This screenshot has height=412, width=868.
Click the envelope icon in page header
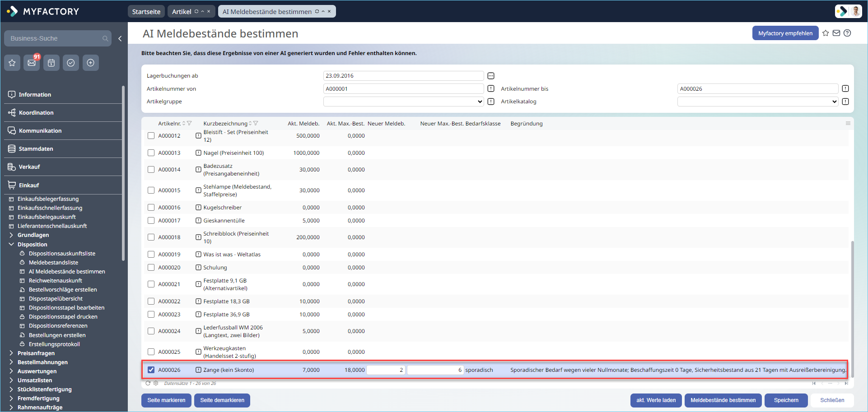836,33
